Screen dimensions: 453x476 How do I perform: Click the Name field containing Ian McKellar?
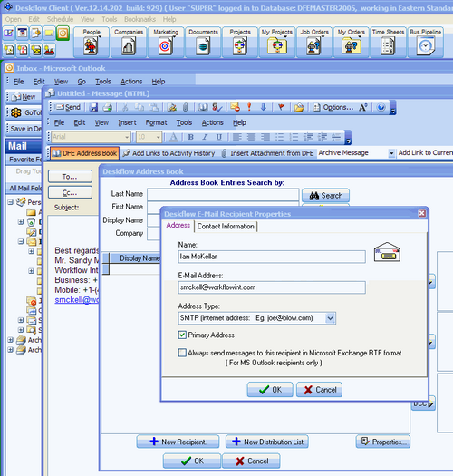[272, 257]
